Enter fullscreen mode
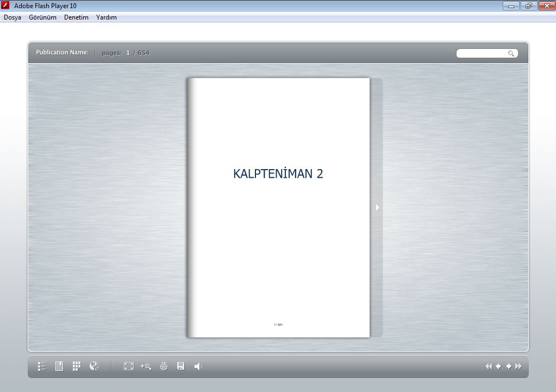 pos(129,366)
